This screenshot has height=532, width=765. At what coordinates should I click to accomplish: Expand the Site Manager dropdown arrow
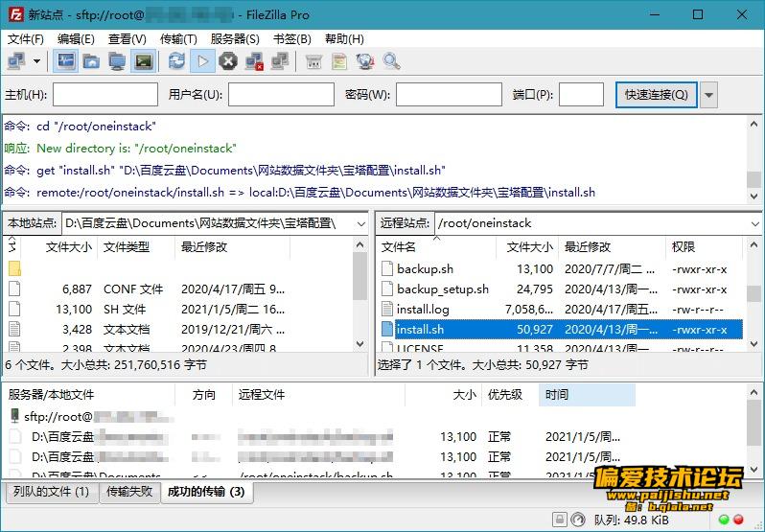point(36,61)
